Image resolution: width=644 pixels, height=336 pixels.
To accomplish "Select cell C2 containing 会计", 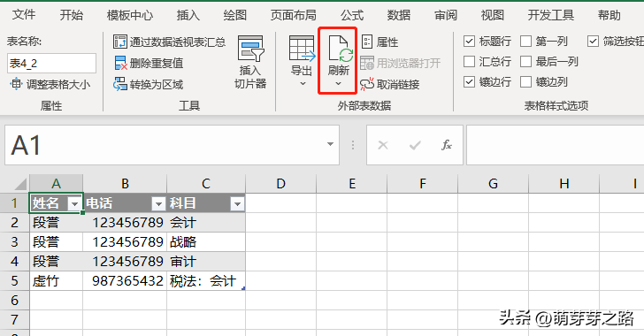I will [206, 223].
